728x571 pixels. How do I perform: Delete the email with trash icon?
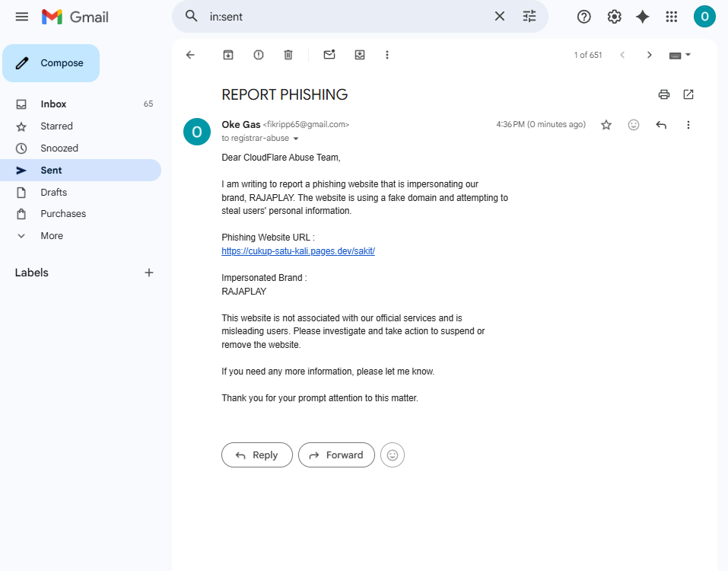click(288, 55)
